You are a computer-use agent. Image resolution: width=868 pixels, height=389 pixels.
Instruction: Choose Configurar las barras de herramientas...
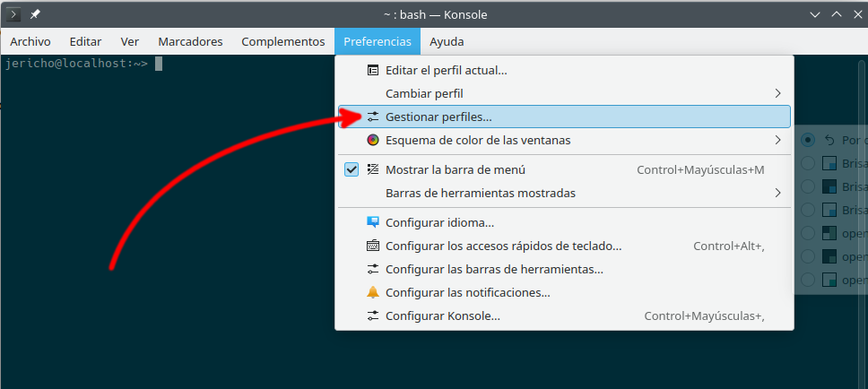493,269
